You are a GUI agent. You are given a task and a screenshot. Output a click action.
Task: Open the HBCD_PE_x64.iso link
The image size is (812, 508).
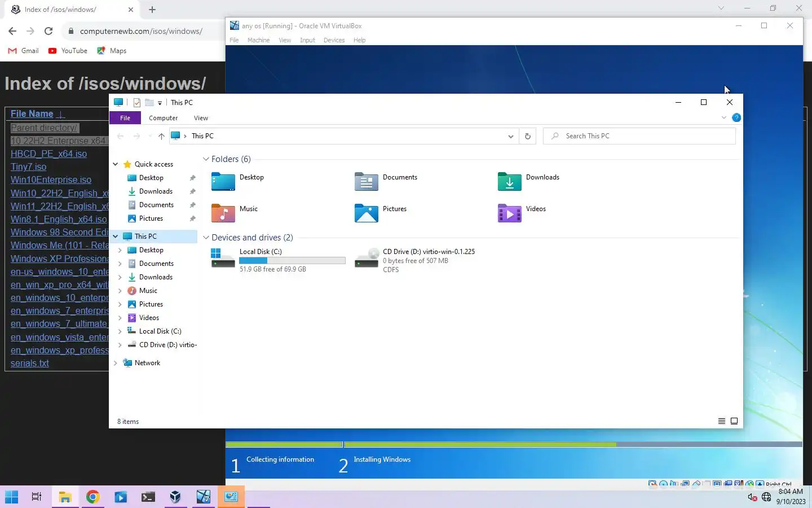[x=48, y=154]
